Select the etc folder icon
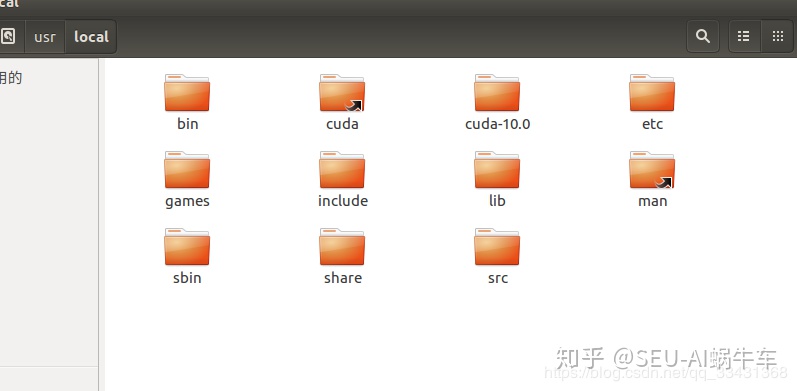Screen dimensions: 797x391 (x=652, y=93)
